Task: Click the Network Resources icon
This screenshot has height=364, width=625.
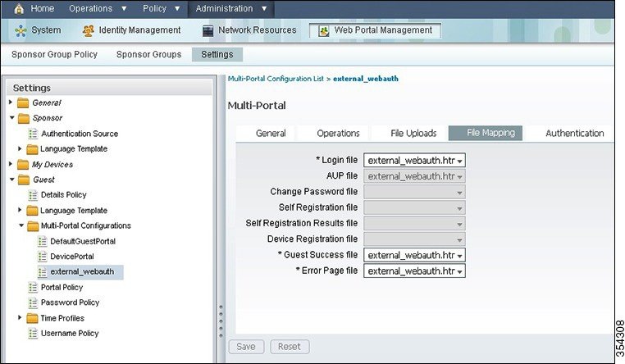Action: tap(208, 30)
